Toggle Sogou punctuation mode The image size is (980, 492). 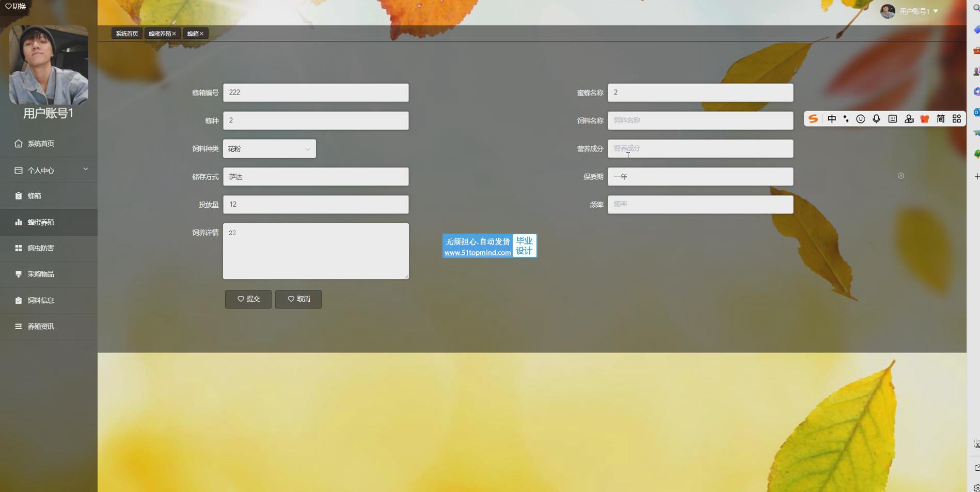tap(846, 119)
